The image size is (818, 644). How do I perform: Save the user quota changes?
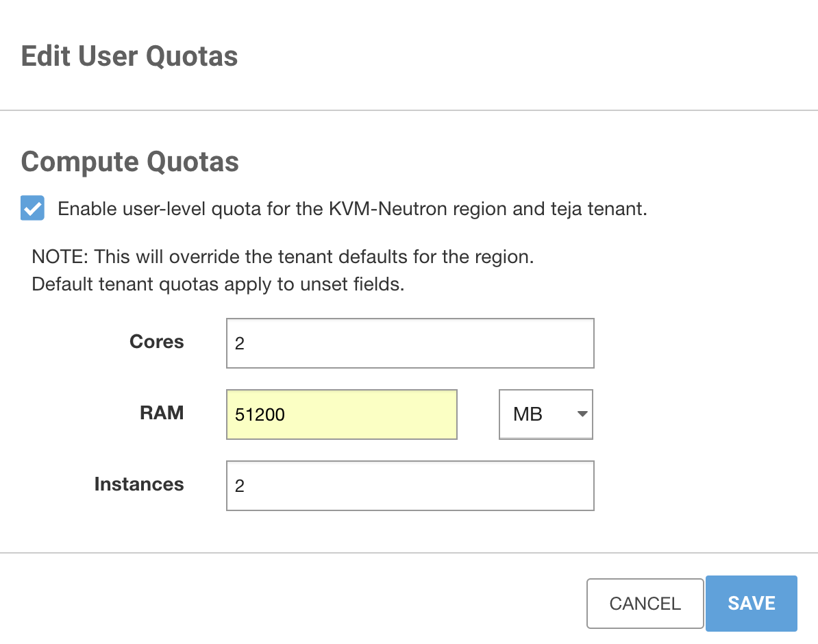[x=751, y=603]
